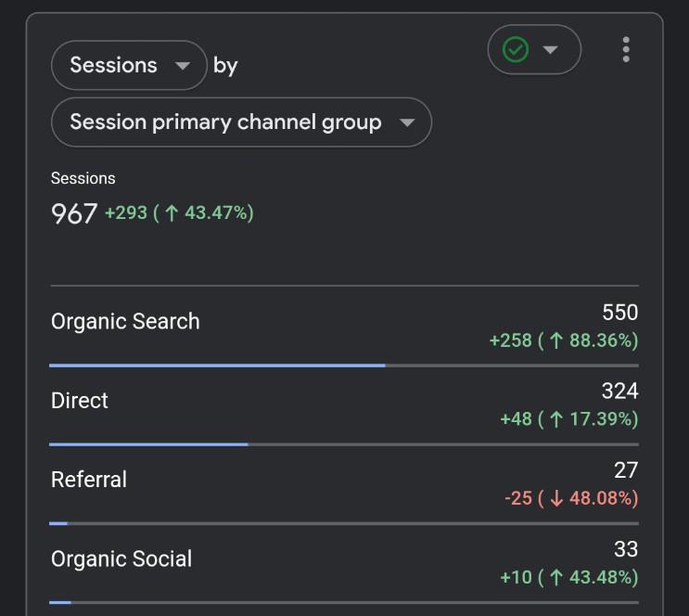Expand the data quality dropdown arrow
689x616 pixels.
click(x=550, y=50)
